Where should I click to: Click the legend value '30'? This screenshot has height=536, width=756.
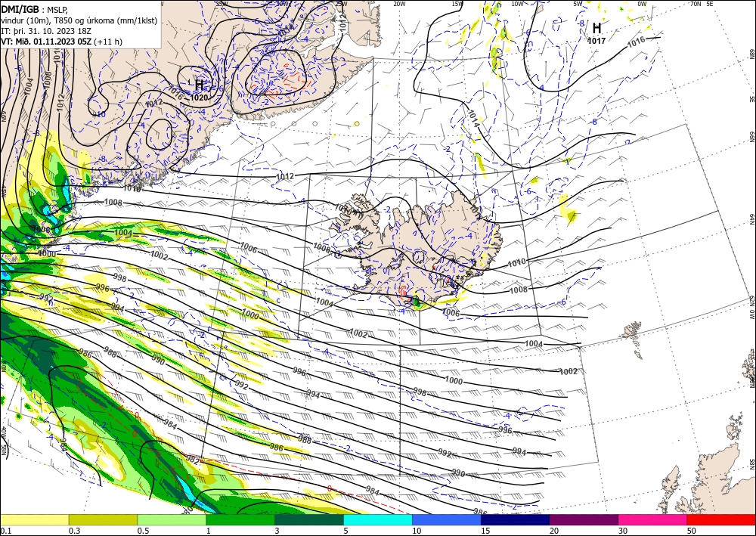pos(623,531)
